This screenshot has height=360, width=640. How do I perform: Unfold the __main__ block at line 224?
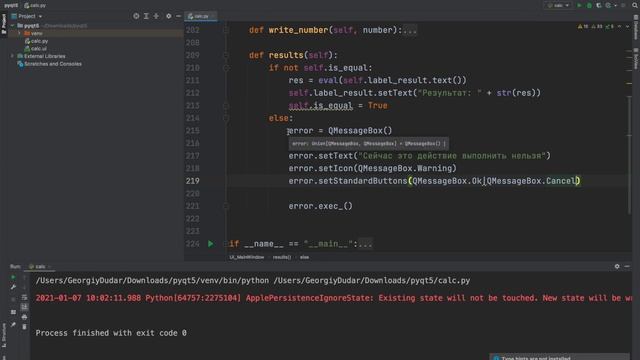click(226, 244)
